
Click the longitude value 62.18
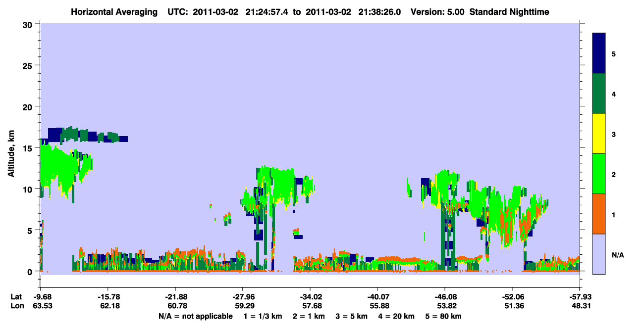(109, 306)
